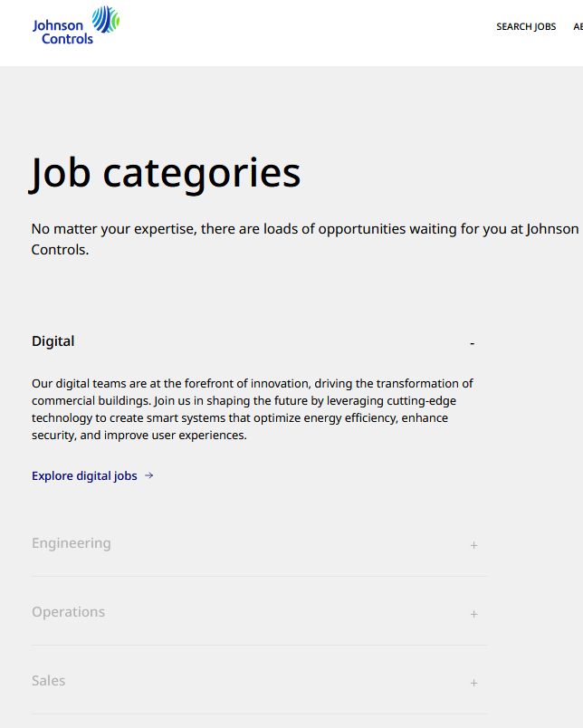Open SEARCH JOBS in the navigation bar

(526, 26)
